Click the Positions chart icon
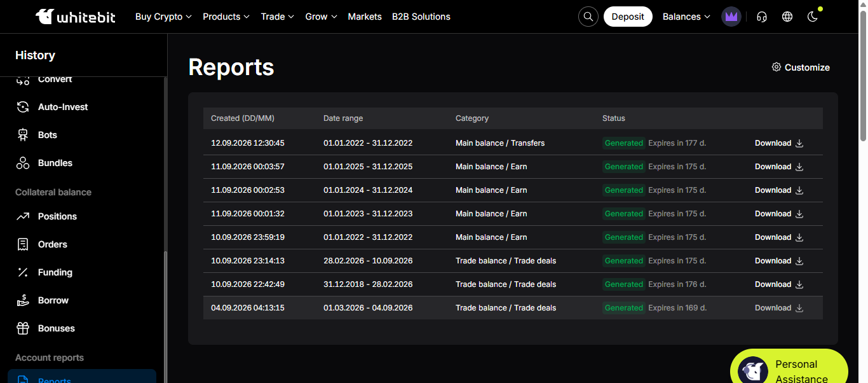Screen dimensions: 868x383 tap(23, 216)
